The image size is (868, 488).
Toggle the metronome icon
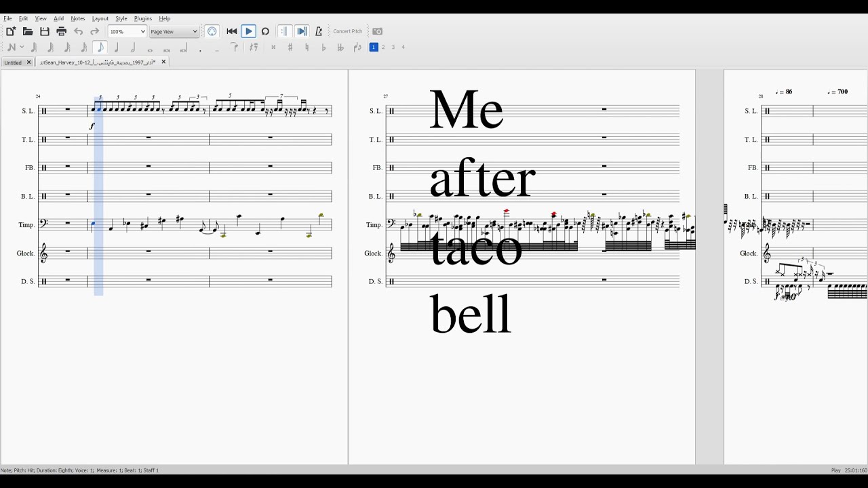[319, 31]
